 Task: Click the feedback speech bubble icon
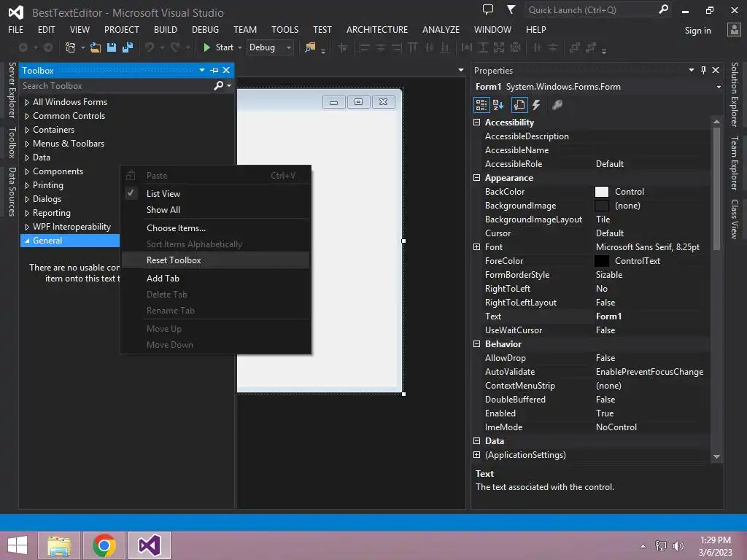(x=488, y=9)
